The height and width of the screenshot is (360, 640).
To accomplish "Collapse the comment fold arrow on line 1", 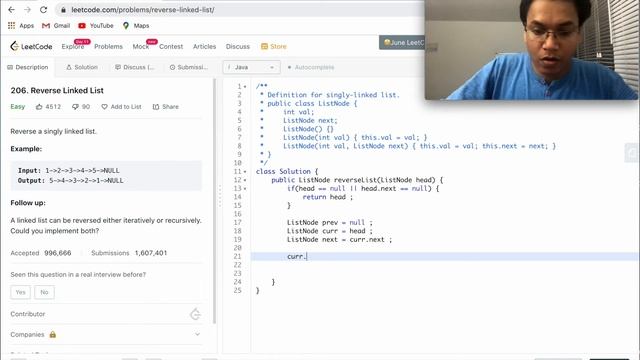I will tap(245, 87).
